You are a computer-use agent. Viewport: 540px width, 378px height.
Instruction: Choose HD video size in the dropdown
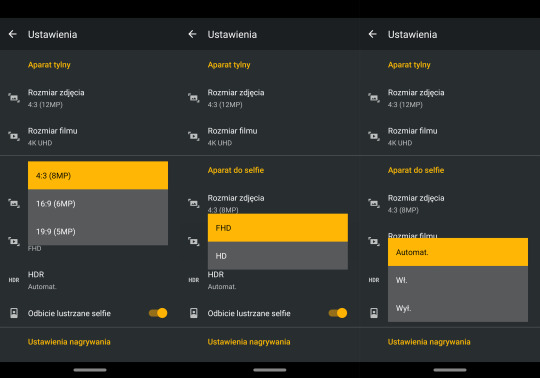(x=278, y=256)
